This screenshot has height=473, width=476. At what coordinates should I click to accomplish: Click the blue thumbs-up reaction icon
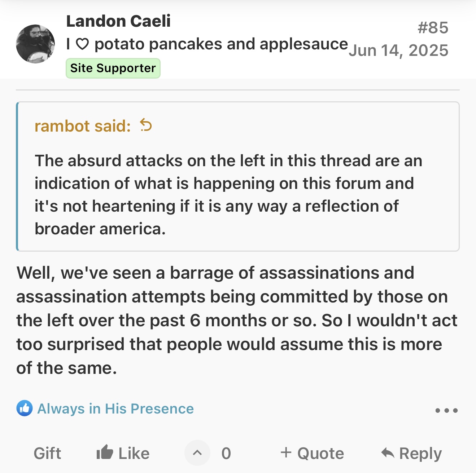tap(25, 408)
